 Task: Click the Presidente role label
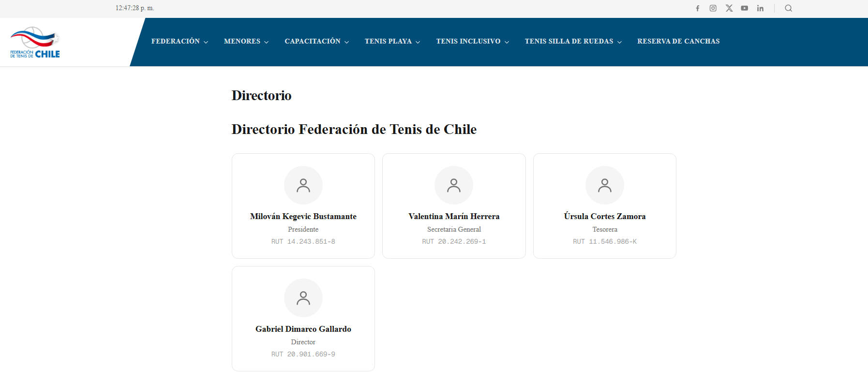coord(303,229)
